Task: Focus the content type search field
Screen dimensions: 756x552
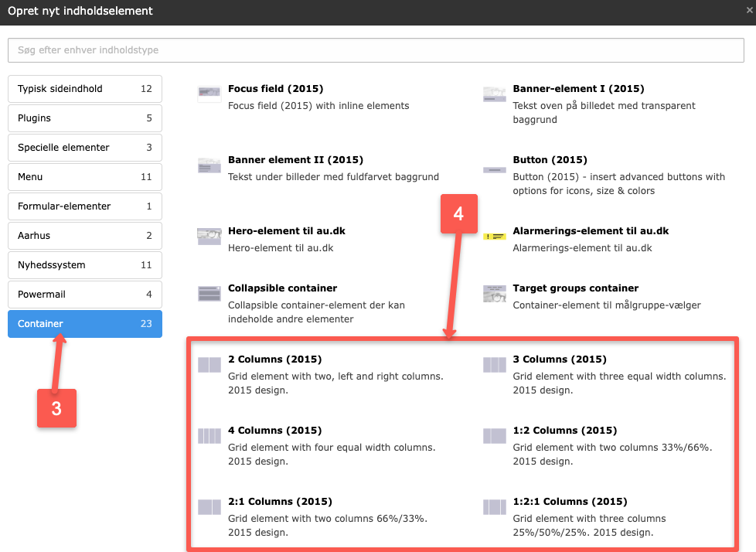Action: click(377, 50)
